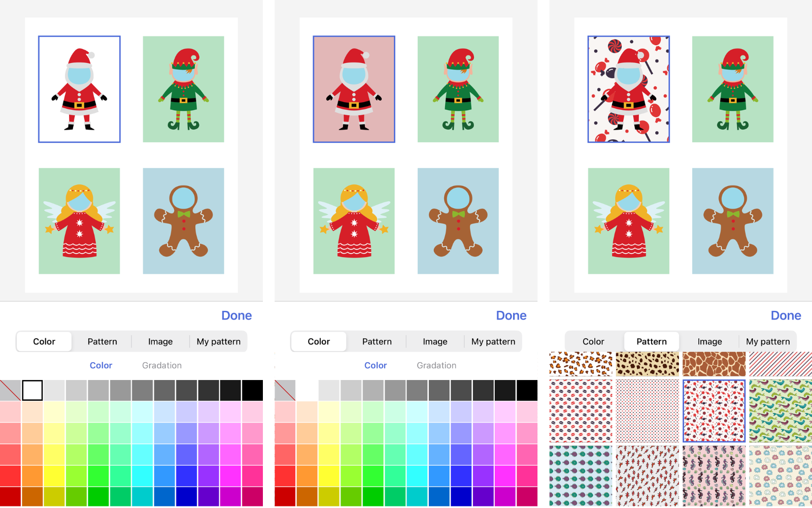The image size is (812, 508).
Task: Select the angel card thumbnail
Action: tap(79, 220)
